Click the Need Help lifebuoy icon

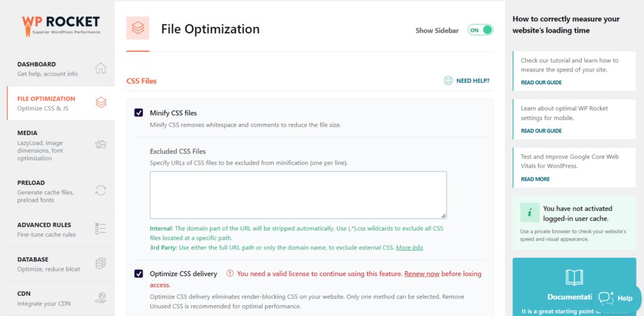point(448,81)
